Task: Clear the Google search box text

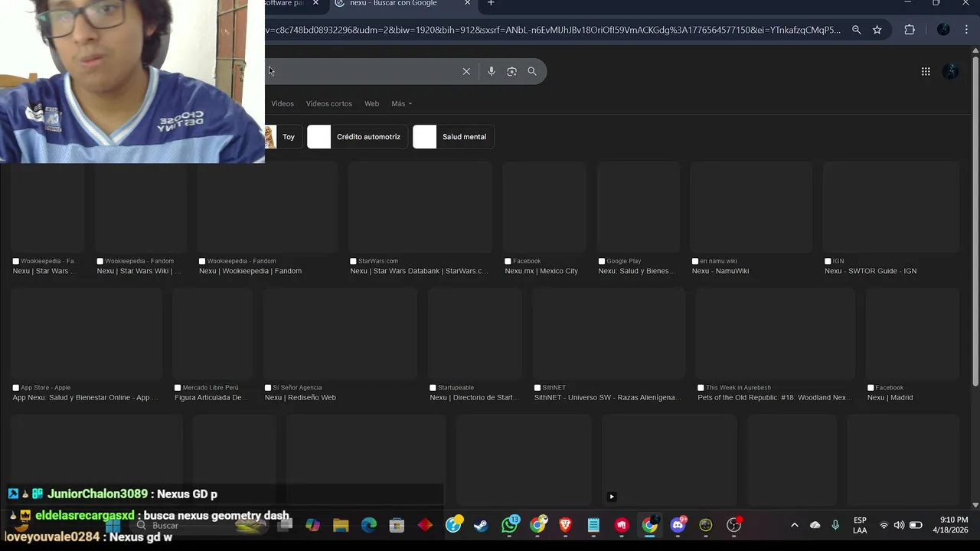Action: pos(466,71)
